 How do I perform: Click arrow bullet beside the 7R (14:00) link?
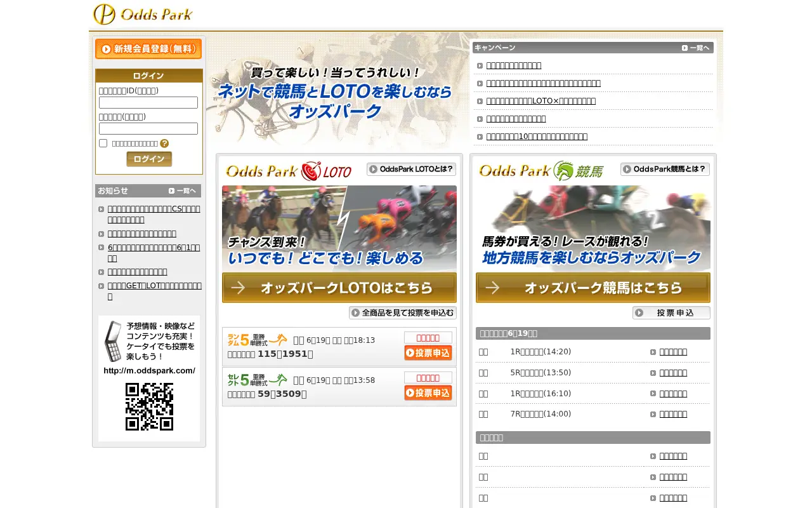tap(653, 415)
